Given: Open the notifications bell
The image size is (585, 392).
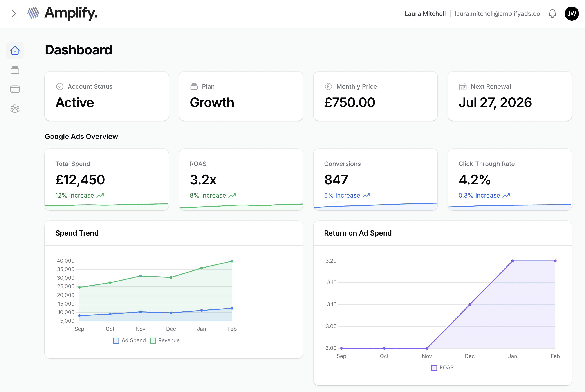Looking at the screenshot, I should [552, 14].
